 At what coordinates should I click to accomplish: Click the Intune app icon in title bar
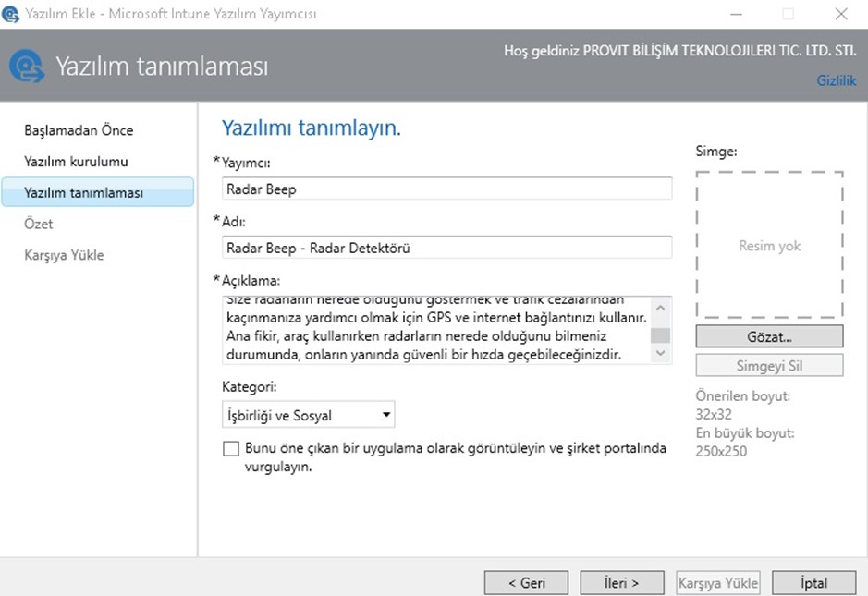click(10, 14)
